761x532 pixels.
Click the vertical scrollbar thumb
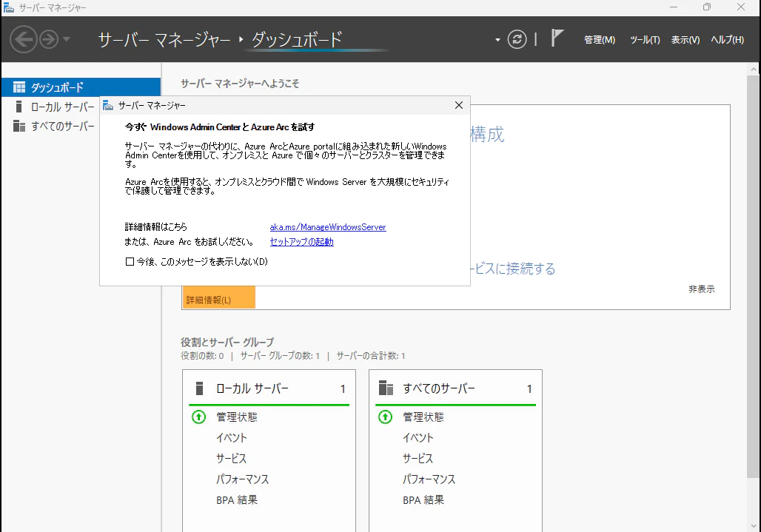pyautogui.click(x=754, y=277)
